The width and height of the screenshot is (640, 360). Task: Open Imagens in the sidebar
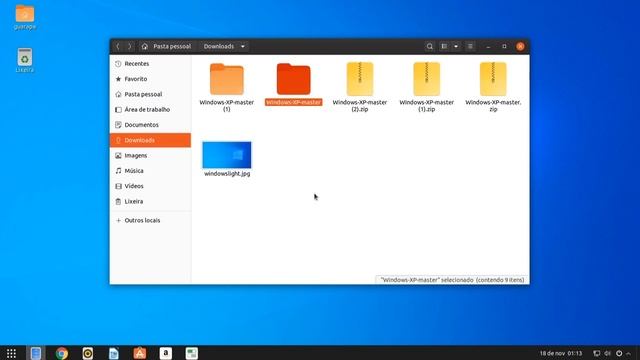point(150,156)
